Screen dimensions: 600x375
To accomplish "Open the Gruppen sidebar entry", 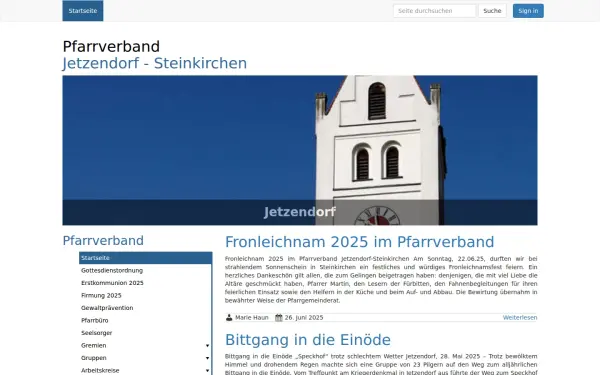I will (x=94, y=358).
